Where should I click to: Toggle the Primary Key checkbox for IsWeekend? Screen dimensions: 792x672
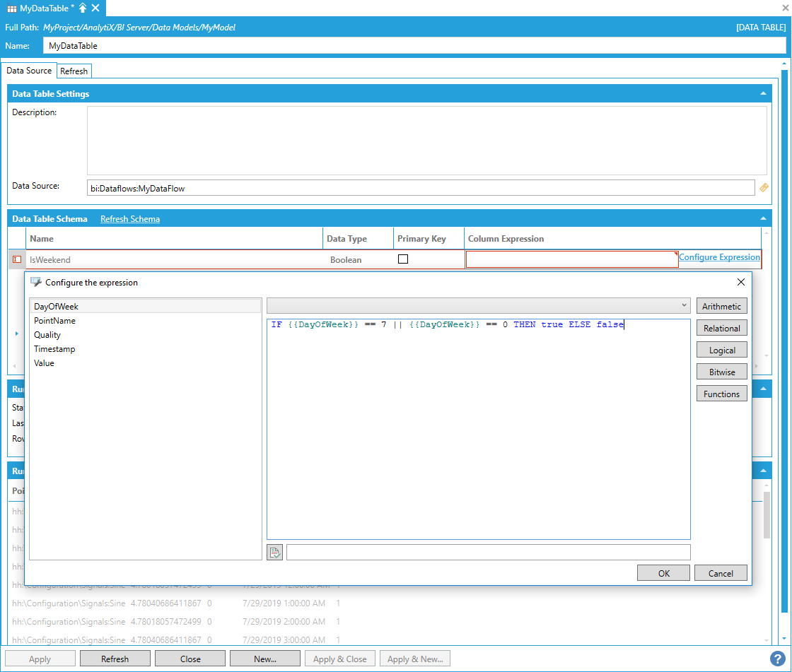pos(403,259)
